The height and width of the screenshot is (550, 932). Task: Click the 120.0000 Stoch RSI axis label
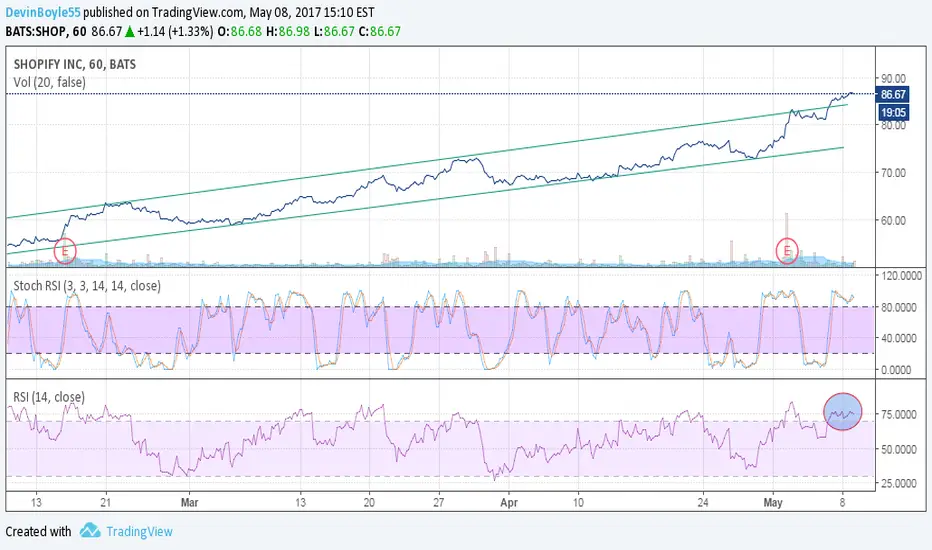pos(902,276)
